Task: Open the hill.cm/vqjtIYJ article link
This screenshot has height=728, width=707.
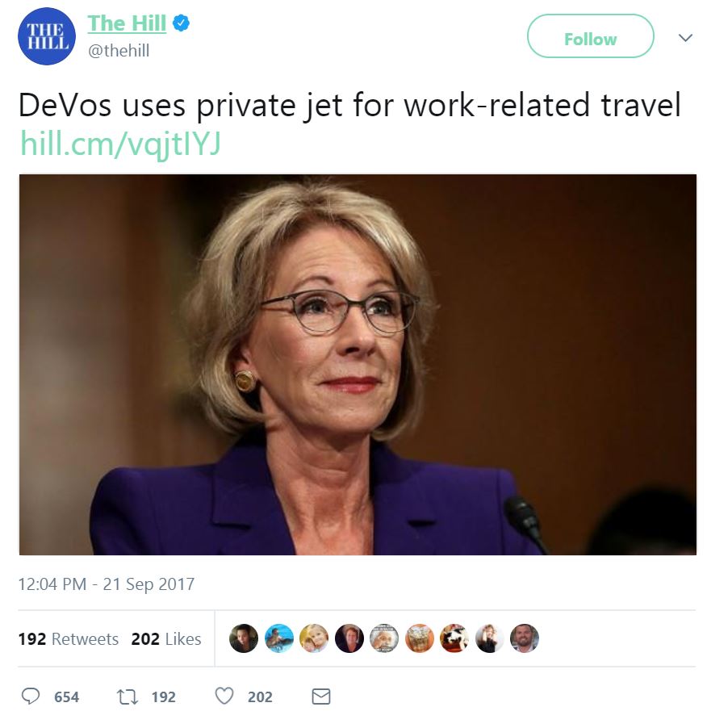Action: 120,144
